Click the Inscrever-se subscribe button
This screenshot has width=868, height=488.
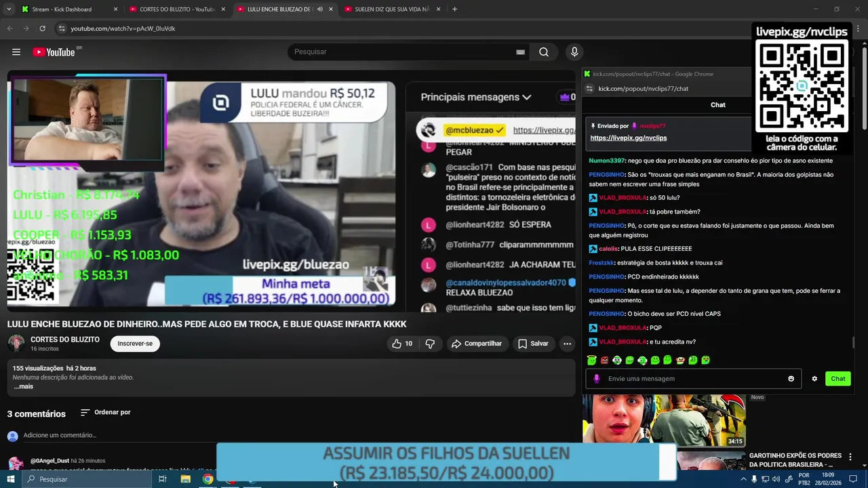point(135,344)
